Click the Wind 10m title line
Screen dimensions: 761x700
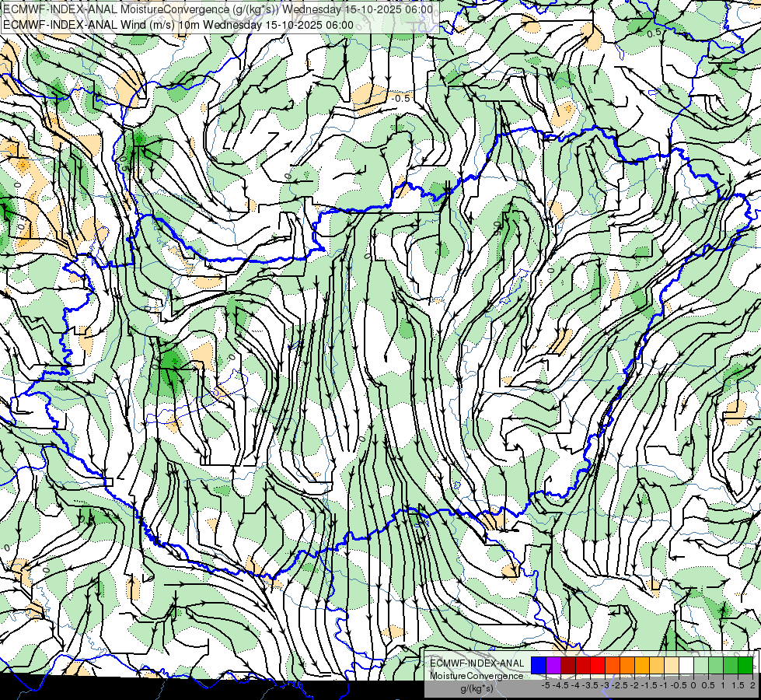(178, 25)
